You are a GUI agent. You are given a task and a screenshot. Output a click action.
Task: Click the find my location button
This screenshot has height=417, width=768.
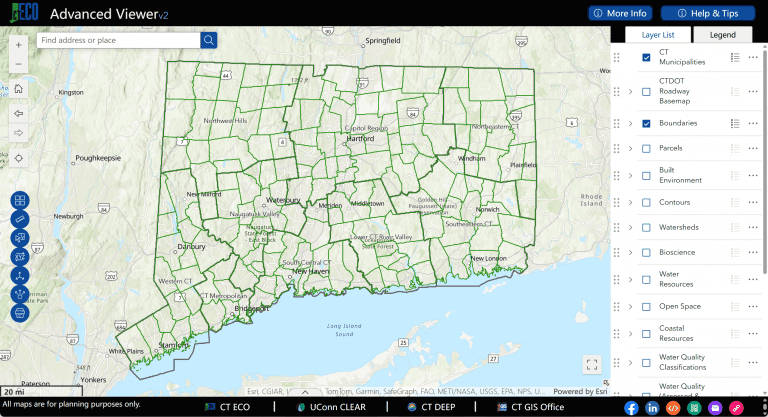point(19,158)
